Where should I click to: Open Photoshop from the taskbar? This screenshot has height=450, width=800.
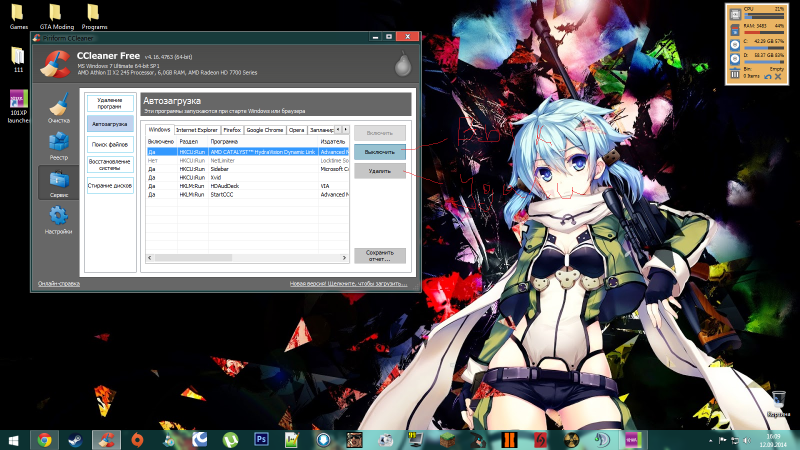click(x=261, y=439)
